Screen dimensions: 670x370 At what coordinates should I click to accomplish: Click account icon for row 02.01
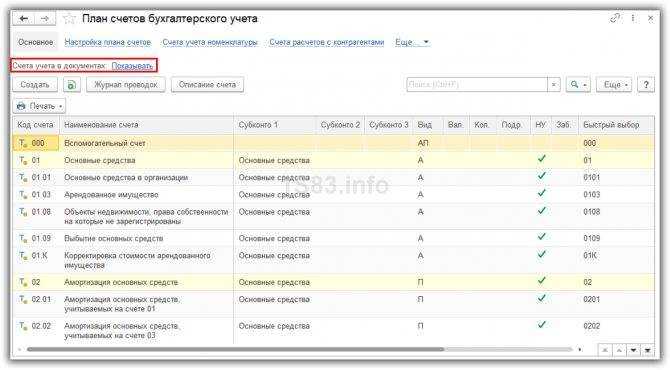tap(23, 299)
